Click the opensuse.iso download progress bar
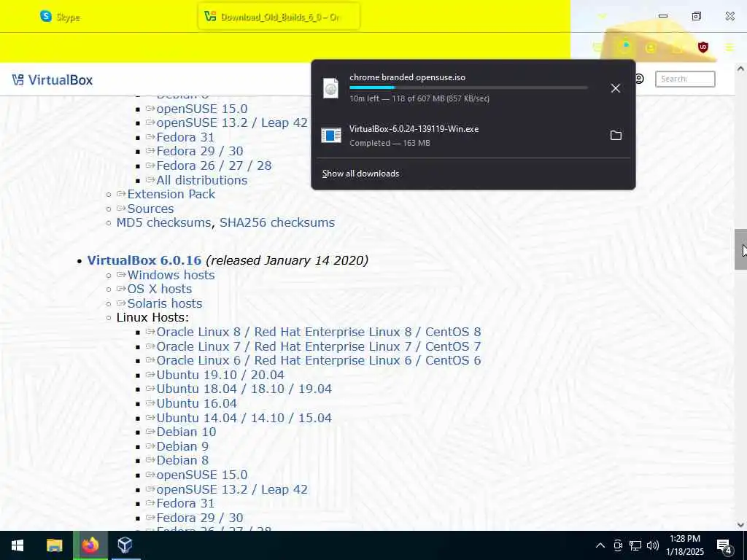The height and width of the screenshot is (560, 747). (x=468, y=87)
